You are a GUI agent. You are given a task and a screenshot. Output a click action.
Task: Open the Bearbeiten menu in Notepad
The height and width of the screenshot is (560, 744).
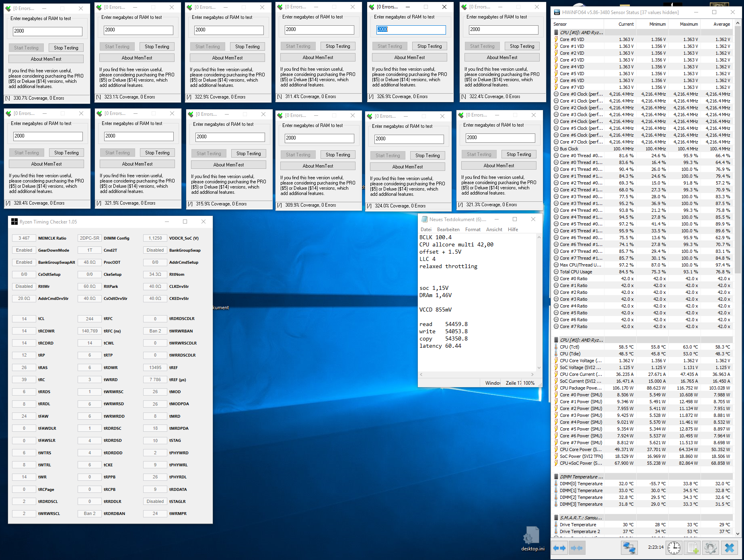click(x=448, y=229)
